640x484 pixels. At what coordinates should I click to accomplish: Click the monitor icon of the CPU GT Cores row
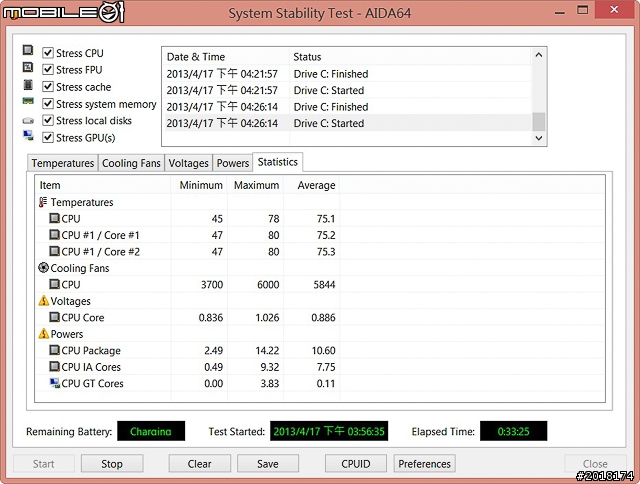55,383
